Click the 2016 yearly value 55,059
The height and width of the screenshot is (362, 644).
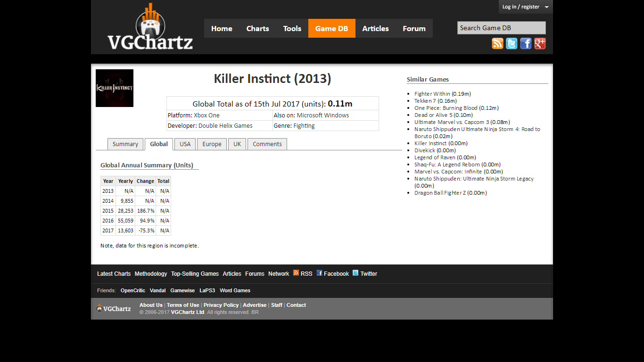coord(125,221)
